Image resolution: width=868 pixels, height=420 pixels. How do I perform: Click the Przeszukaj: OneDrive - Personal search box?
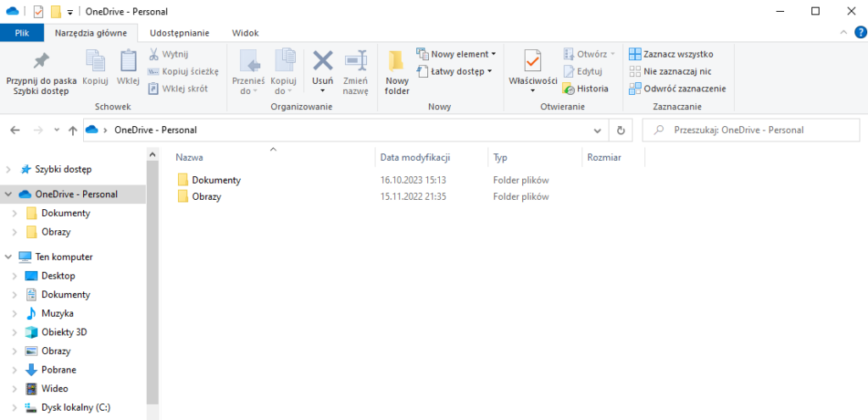(x=750, y=130)
